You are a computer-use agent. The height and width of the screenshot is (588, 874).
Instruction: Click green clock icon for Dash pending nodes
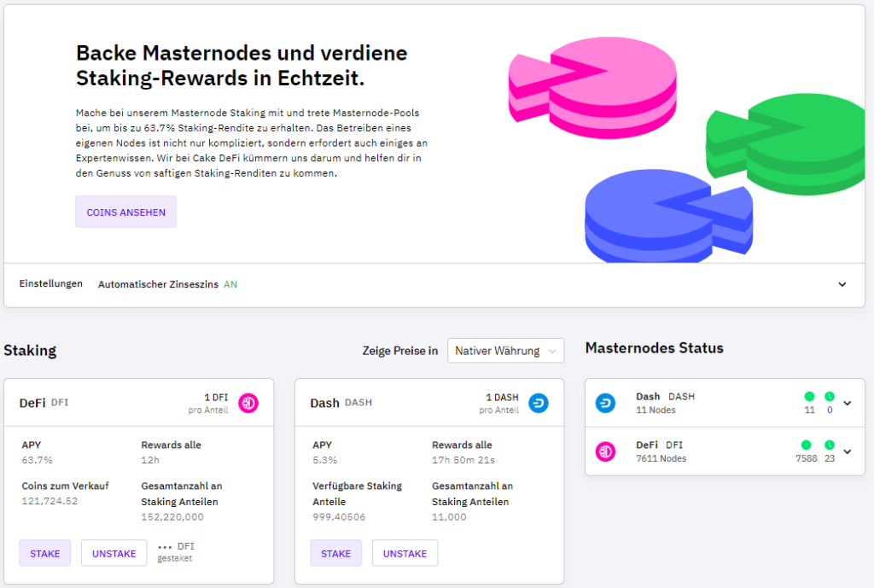pos(830,396)
